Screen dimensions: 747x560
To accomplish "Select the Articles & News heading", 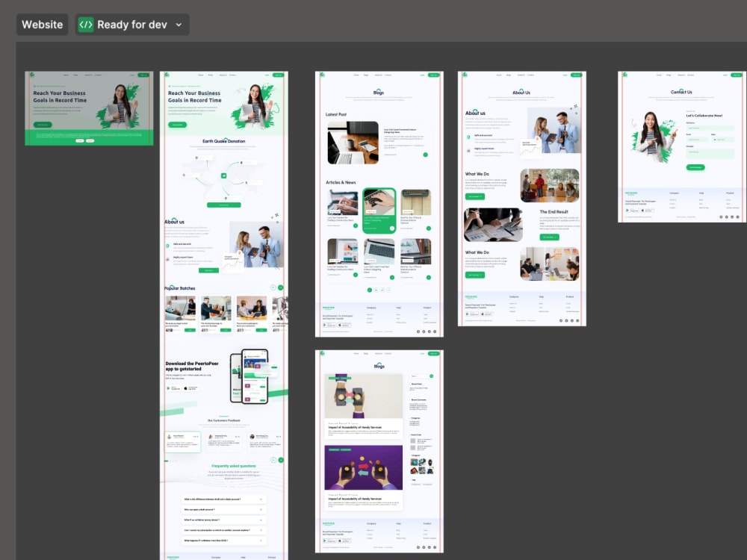I will click(341, 182).
